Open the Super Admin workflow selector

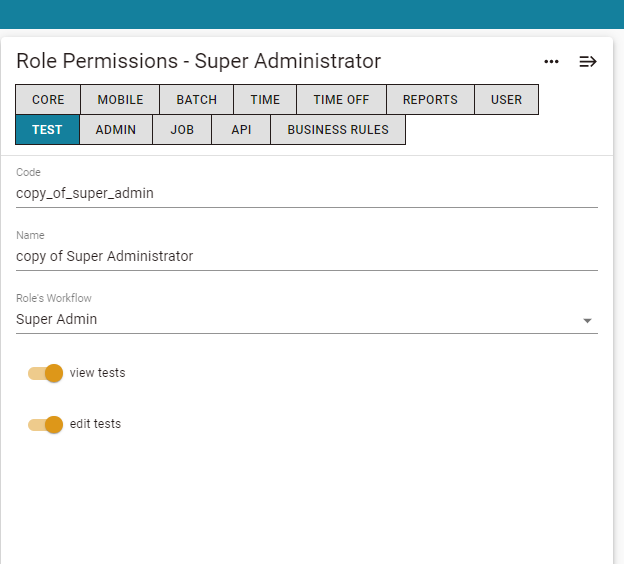coord(307,319)
